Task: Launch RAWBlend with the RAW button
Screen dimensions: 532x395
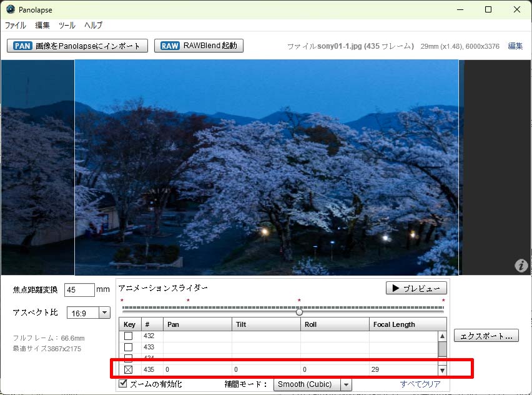Action: click(199, 46)
